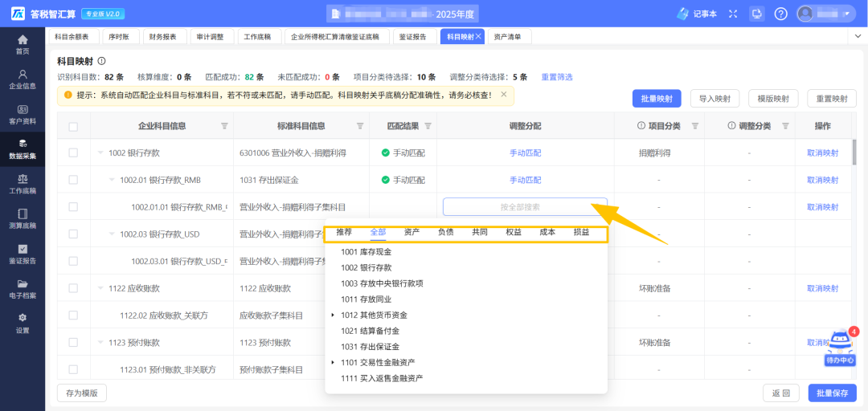Screen dimensions: 868x411
Task: Click the 批量保存 button
Action: coord(832,393)
